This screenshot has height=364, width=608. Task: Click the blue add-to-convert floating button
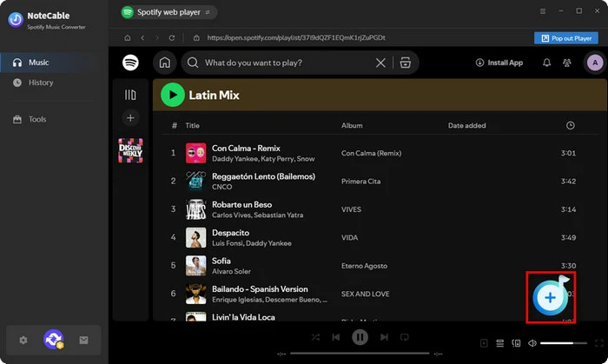coord(550,298)
